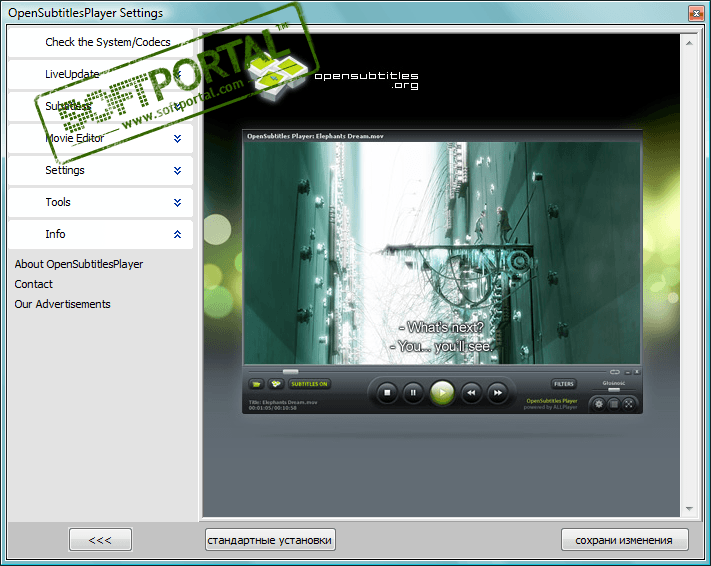Click the Elephants Dream video frame
This screenshot has width=711, height=566.
tap(442, 253)
